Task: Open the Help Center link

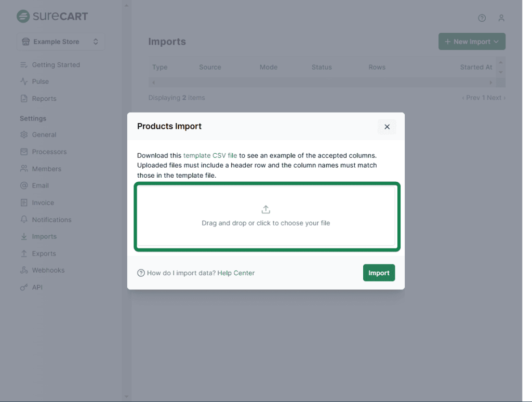Action: click(x=236, y=273)
